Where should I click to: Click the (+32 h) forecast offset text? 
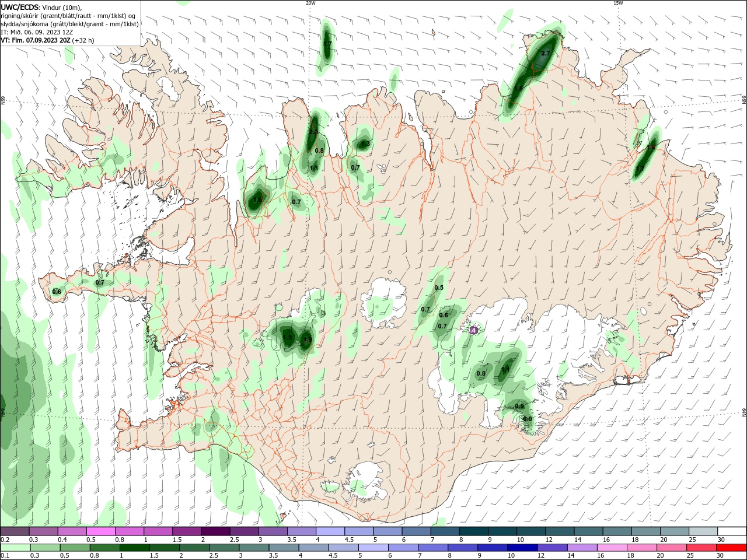tap(83, 40)
